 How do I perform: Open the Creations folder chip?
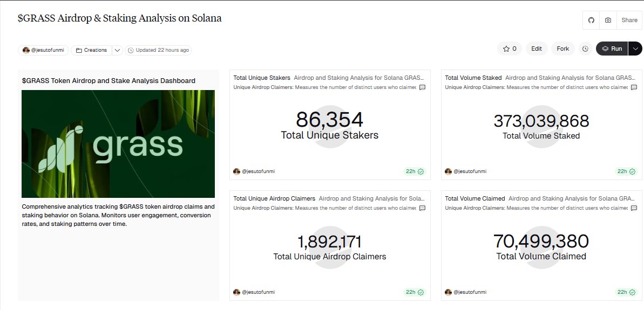pyautogui.click(x=91, y=50)
